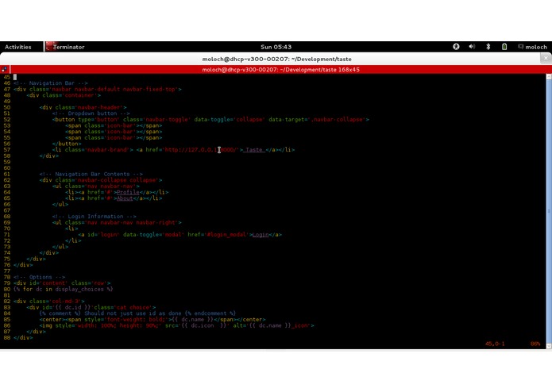Click the closing button tag on line 56
This screenshot has height=392, width=552.
coord(67,144)
